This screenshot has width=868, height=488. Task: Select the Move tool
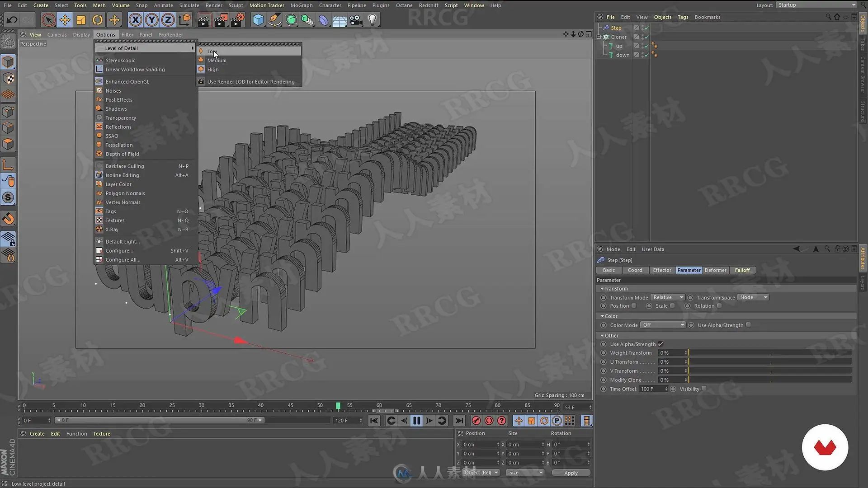click(x=65, y=20)
